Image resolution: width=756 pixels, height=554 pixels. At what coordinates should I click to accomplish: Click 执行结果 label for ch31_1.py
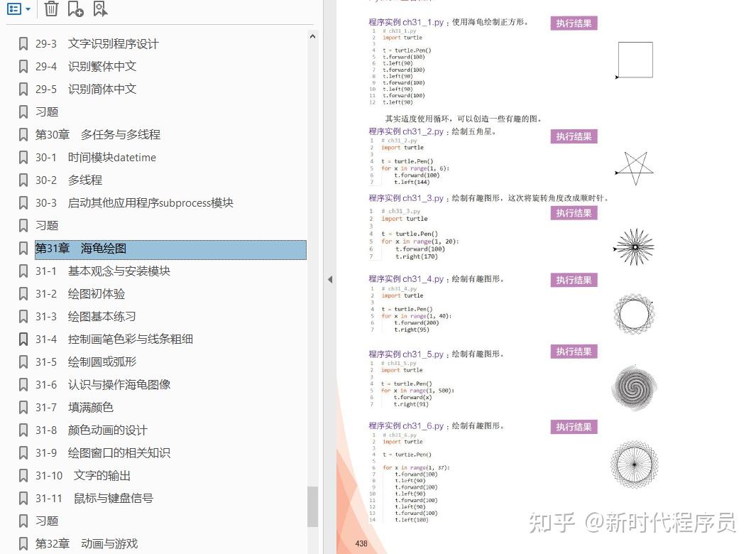(x=574, y=23)
